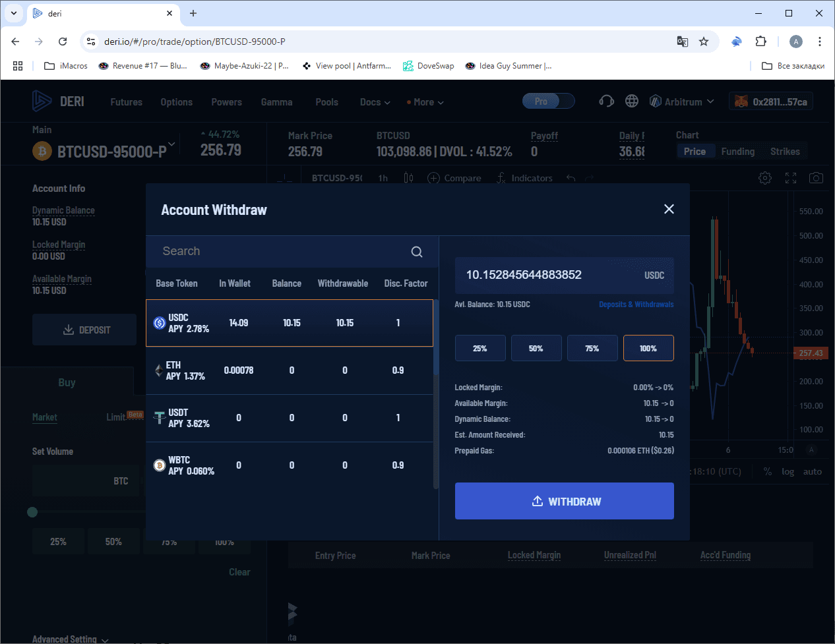
Task: Click the ETH token icon
Action: click(x=158, y=370)
